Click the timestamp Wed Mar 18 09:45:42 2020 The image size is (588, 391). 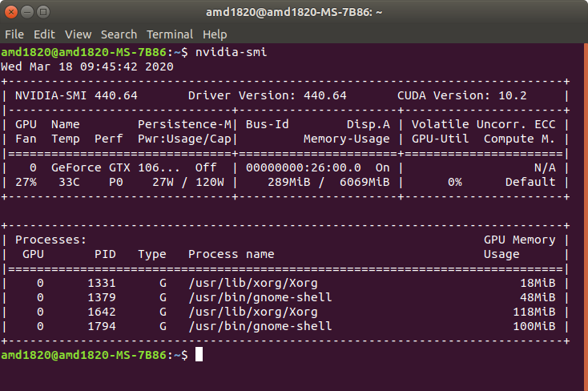point(87,67)
